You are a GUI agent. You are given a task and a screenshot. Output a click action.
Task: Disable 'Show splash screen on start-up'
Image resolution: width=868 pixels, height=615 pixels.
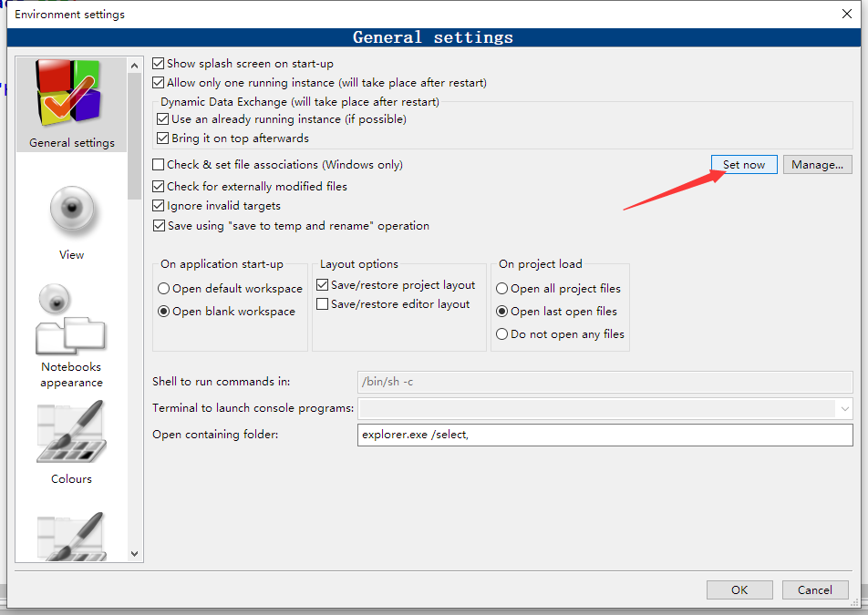[159, 64]
